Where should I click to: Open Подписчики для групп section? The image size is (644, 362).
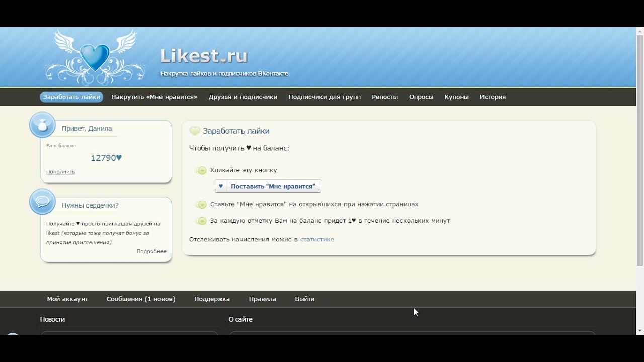(325, 97)
